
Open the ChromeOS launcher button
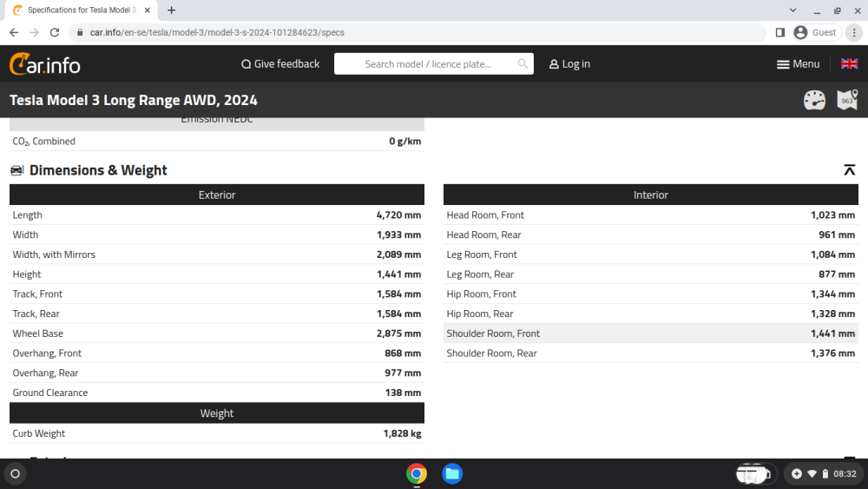pos(16,473)
